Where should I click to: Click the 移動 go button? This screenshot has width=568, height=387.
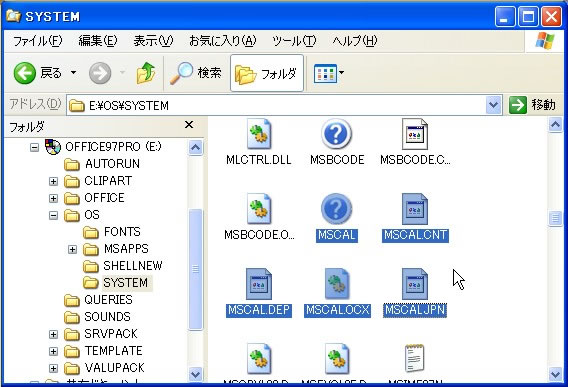[532, 105]
